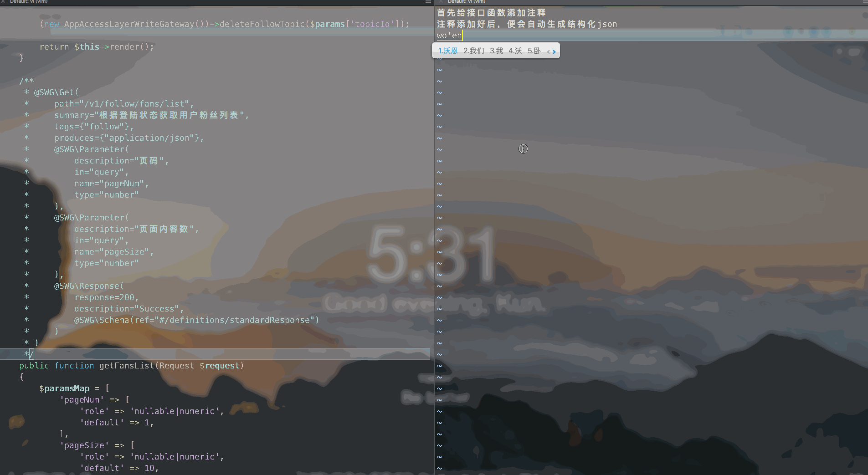Close the left vi (vim) pane
The image size is (868, 475).
[x=2, y=2]
